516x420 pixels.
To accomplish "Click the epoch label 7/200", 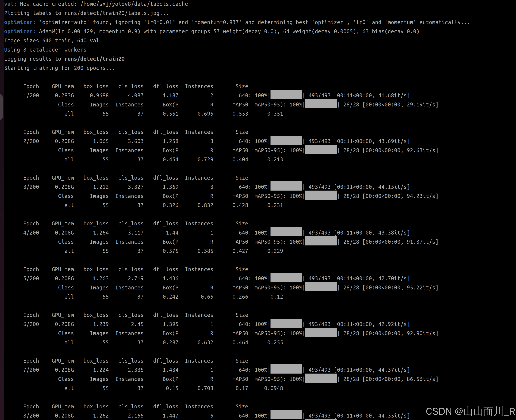I will [31, 370].
